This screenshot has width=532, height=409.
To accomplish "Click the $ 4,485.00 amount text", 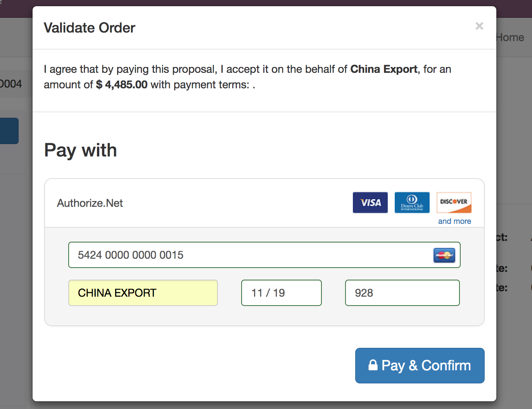I will (x=122, y=85).
